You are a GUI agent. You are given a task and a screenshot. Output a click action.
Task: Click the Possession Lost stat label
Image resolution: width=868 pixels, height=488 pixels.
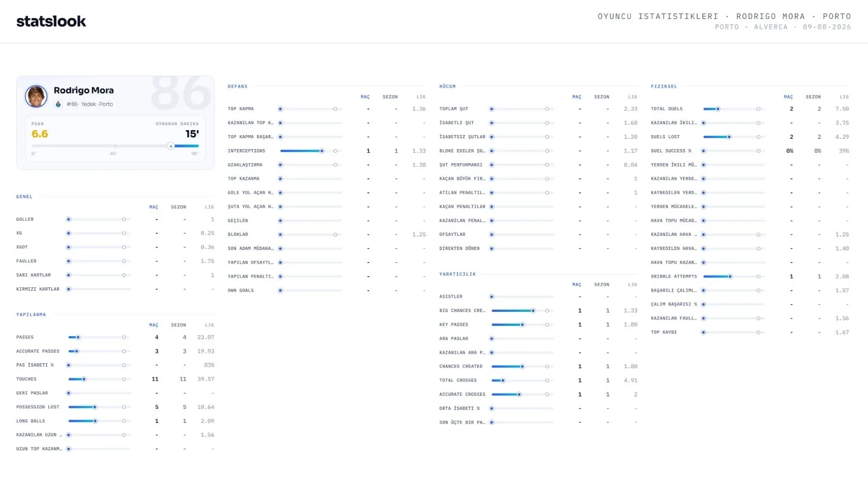38,407
